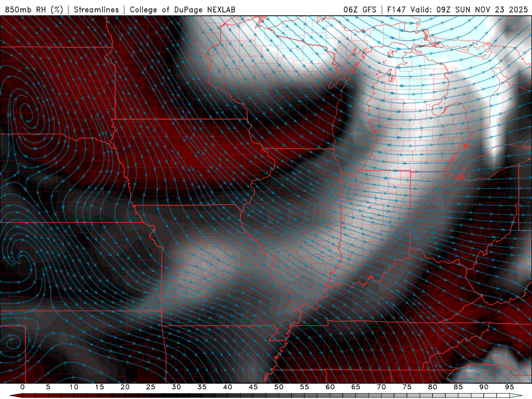
Task: Click the "60" colorbar label
Action: click(x=330, y=387)
